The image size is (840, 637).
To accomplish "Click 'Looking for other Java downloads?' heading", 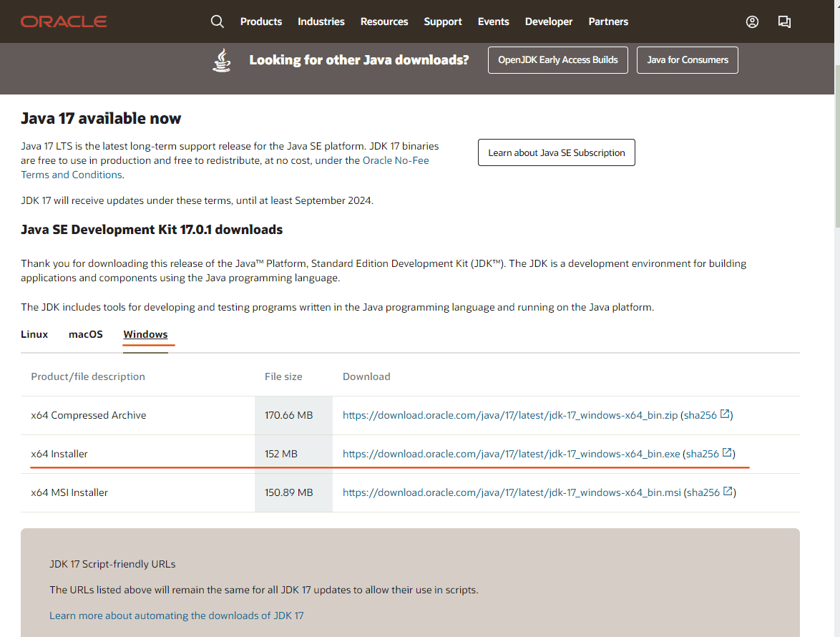I will coord(359,60).
